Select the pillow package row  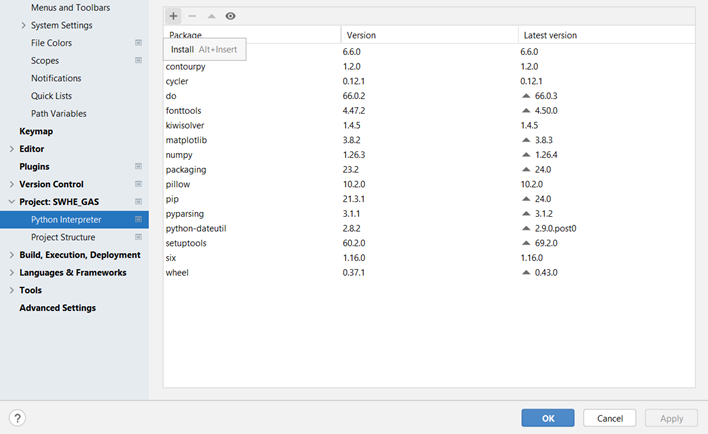click(x=429, y=184)
